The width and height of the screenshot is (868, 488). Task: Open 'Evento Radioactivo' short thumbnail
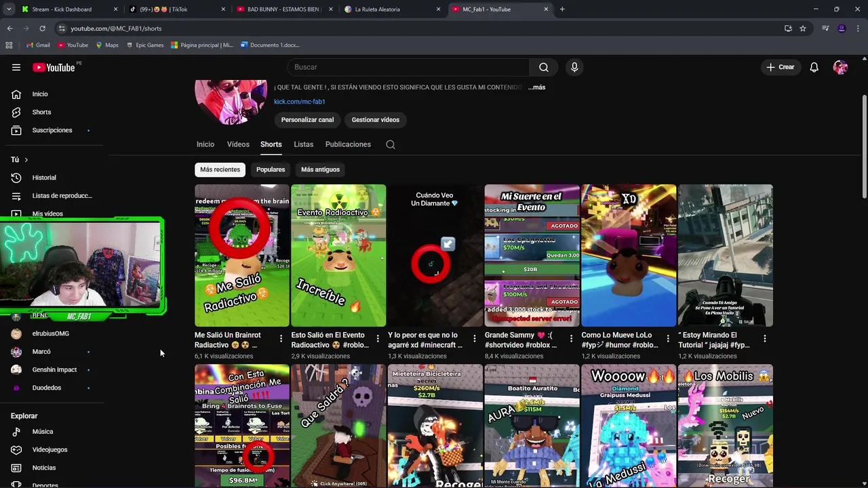338,256
